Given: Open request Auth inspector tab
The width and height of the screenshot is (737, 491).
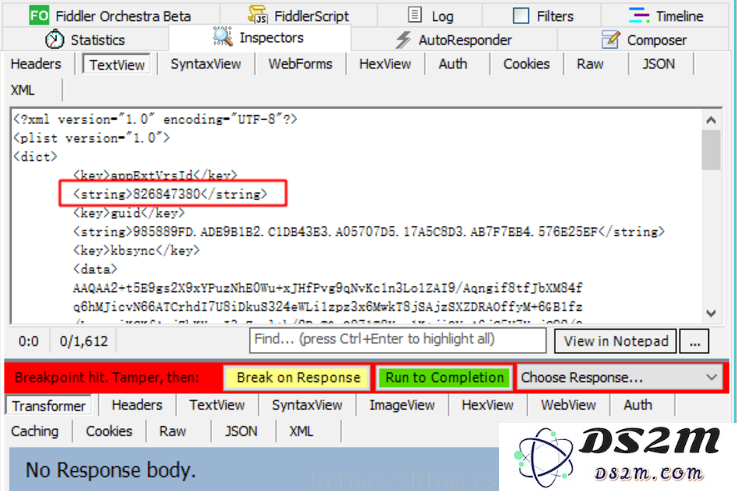Looking at the screenshot, I should click(x=453, y=64).
